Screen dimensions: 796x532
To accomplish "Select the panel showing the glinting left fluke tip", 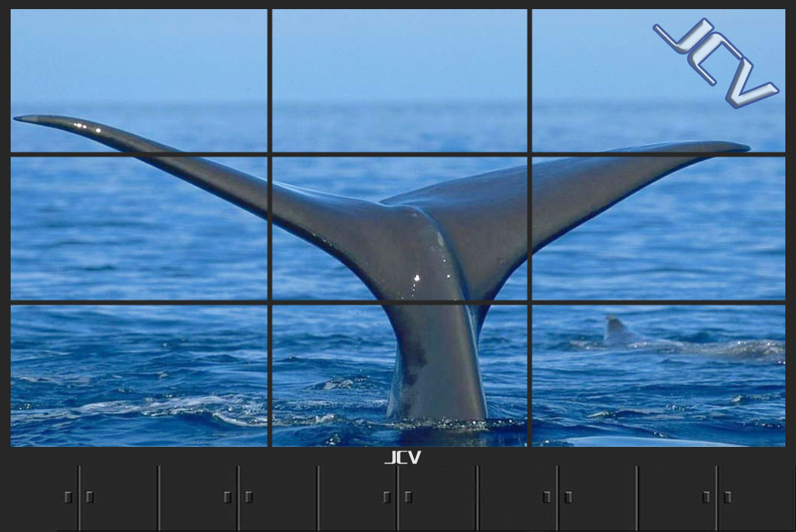I will point(138,81).
